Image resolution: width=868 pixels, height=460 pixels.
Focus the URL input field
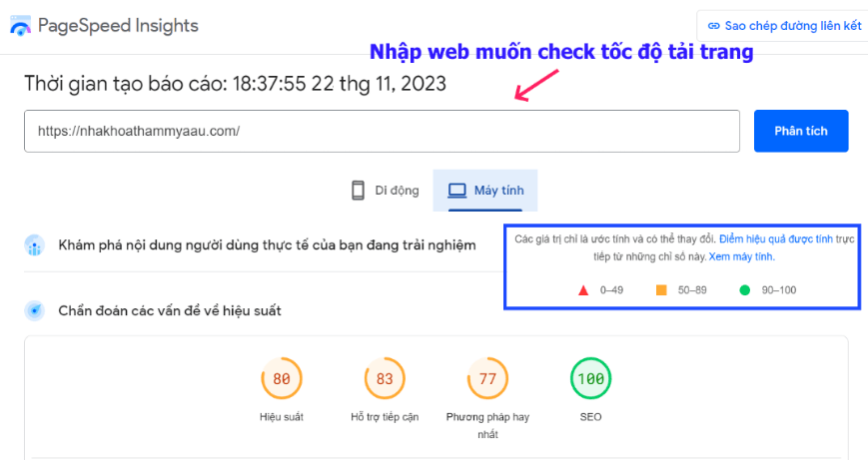(x=382, y=131)
